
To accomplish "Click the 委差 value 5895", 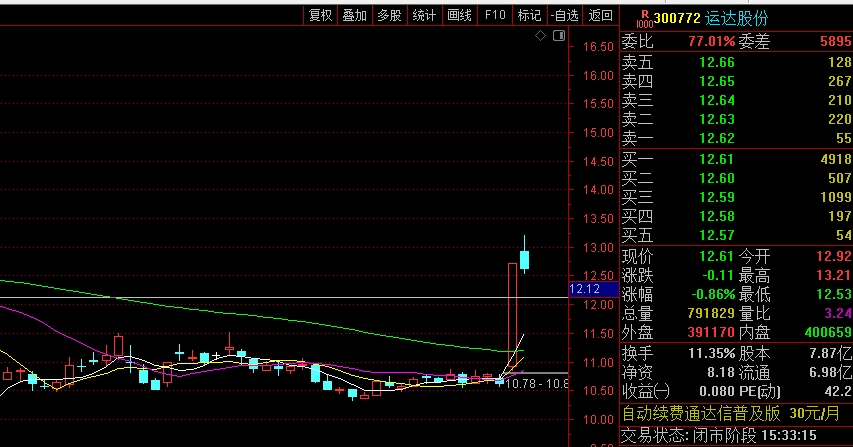I will pyautogui.click(x=836, y=41).
